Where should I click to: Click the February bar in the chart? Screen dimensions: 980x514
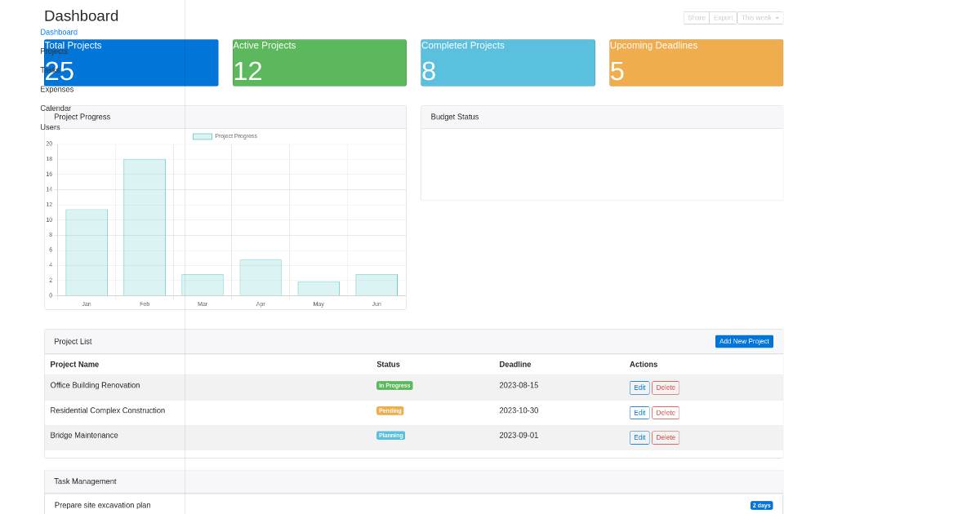click(145, 228)
